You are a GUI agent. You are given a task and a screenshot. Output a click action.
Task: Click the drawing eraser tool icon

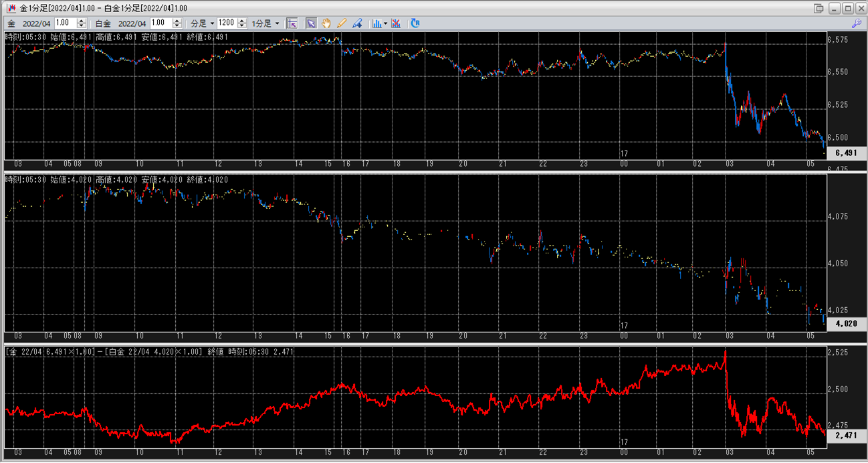pyautogui.click(x=358, y=23)
